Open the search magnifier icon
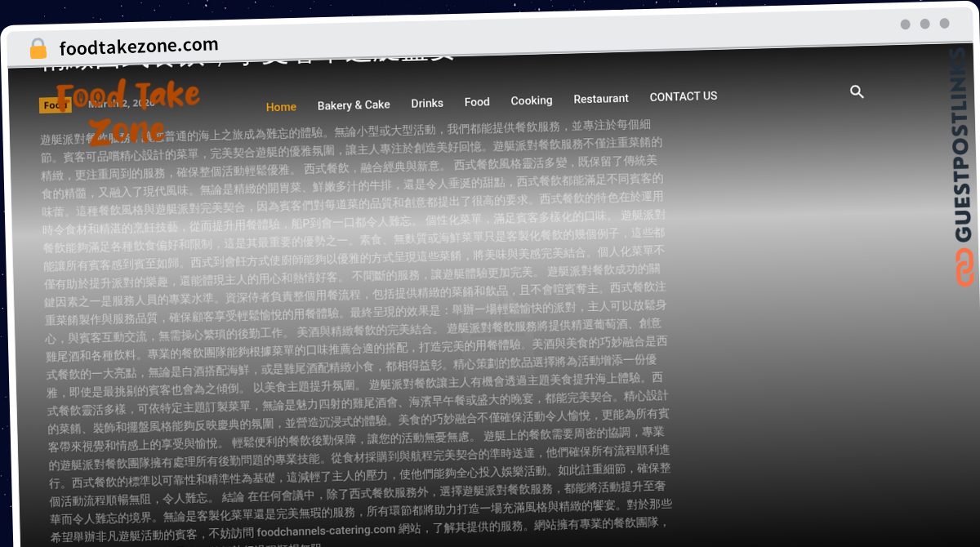The width and height of the screenshot is (980, 547). pyautogui.click(x=857, y=92)
